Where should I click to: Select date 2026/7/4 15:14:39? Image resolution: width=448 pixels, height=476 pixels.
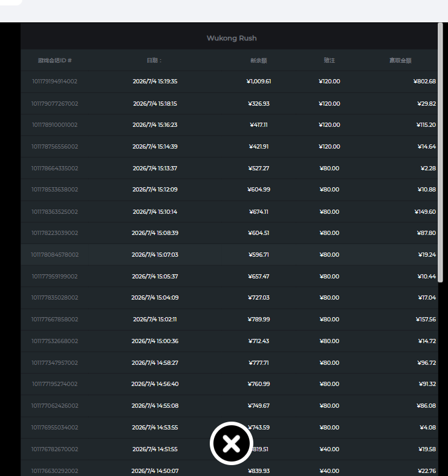(155, 147)
